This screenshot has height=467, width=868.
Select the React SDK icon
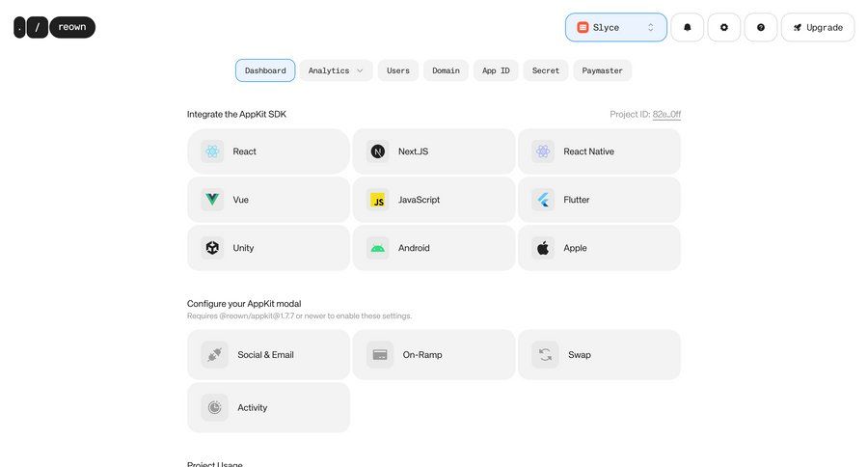[212, 151]
